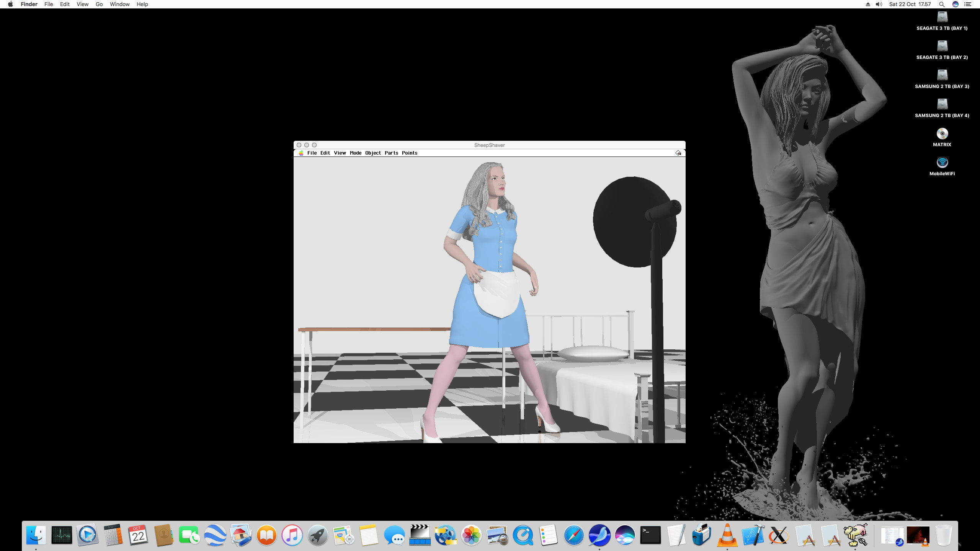Open classic application switcher icon in SheepShaver

point(678,153)
